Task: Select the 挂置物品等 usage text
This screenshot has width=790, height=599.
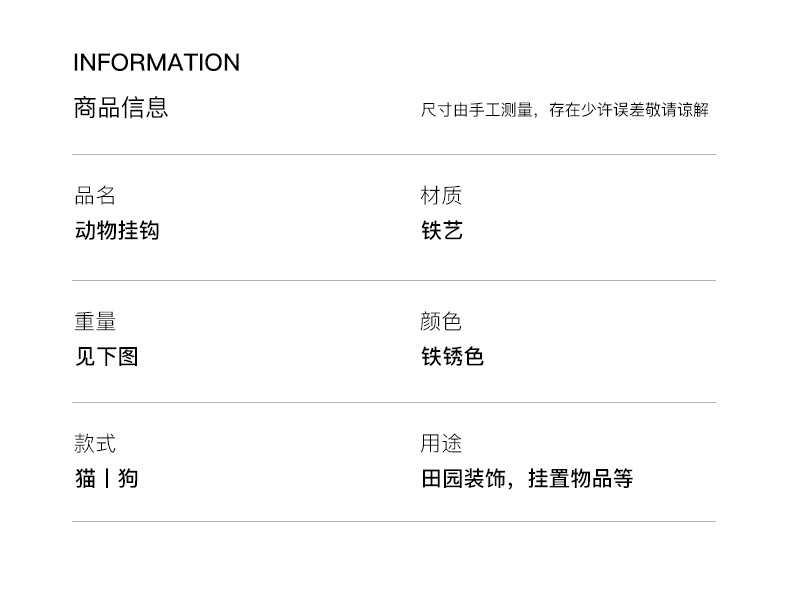Action: [581, 479]
